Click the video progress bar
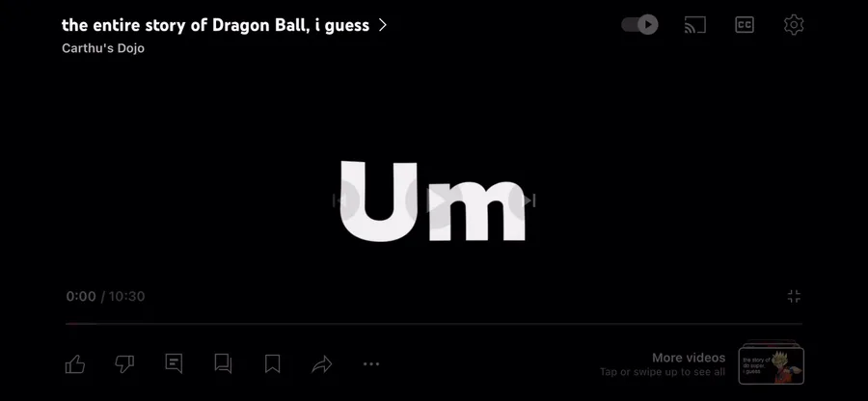The height and width of the screenshot is (401, 868). (434, 324)
